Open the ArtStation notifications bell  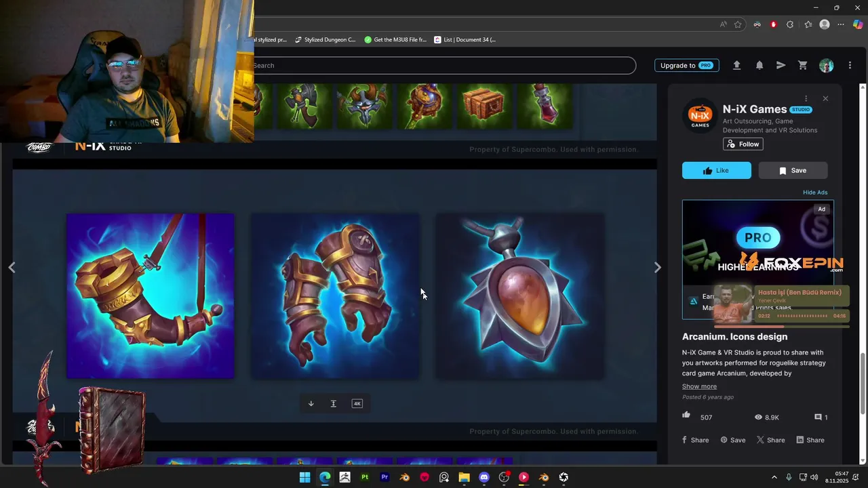pyautogui.click(x=759, y=65)
